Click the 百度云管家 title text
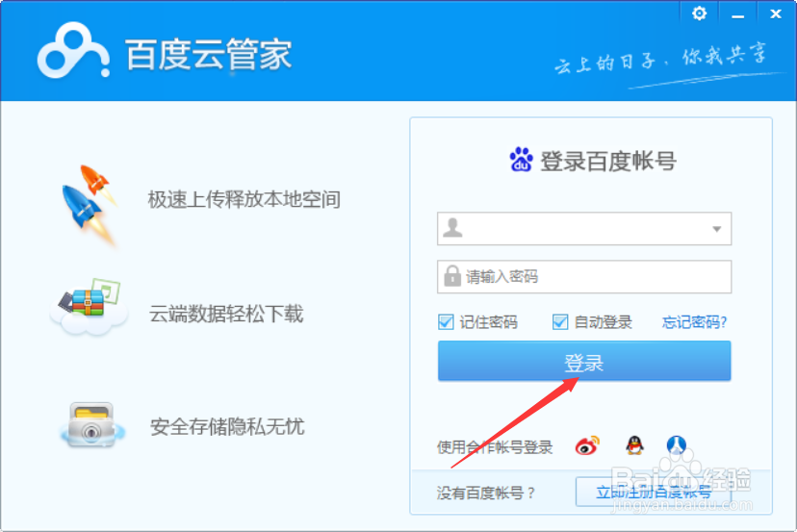Viewport: 797px width, 532px height. pos(209,54)
